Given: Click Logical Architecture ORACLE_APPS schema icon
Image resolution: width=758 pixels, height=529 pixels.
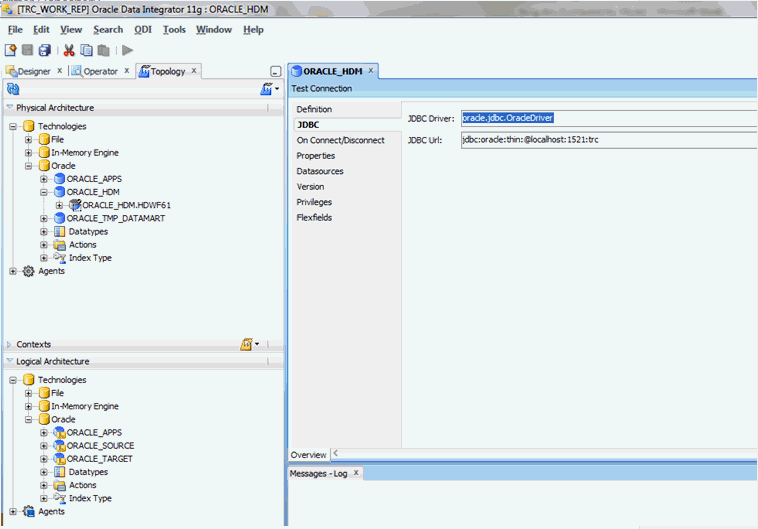Looking at the screenshot, I should [x=59, y=432].
